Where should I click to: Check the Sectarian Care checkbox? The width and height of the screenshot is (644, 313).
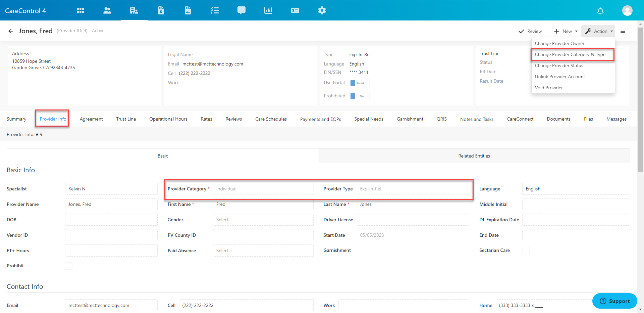526,251
